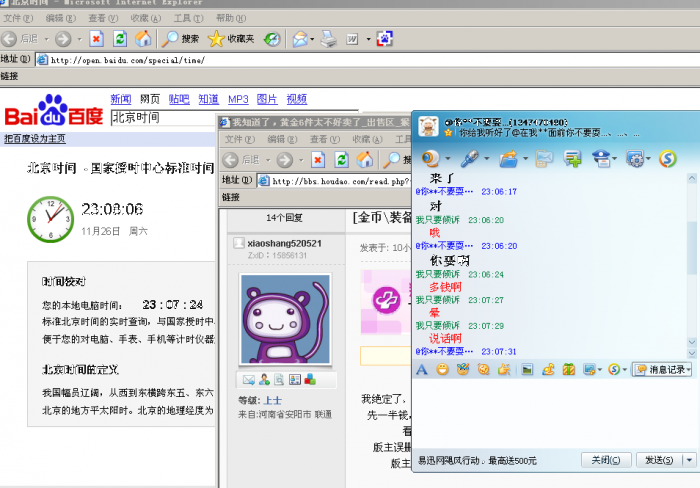Click the contact avatar in the QQ chat header
This screenshot has width=700, height=488.
tap(428, 126)
